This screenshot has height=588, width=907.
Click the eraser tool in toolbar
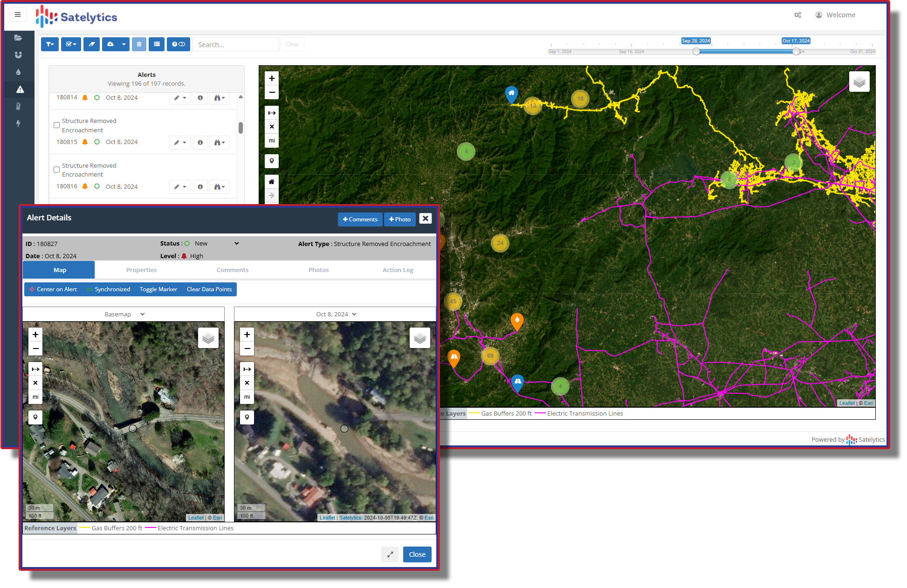click(91, 44)
